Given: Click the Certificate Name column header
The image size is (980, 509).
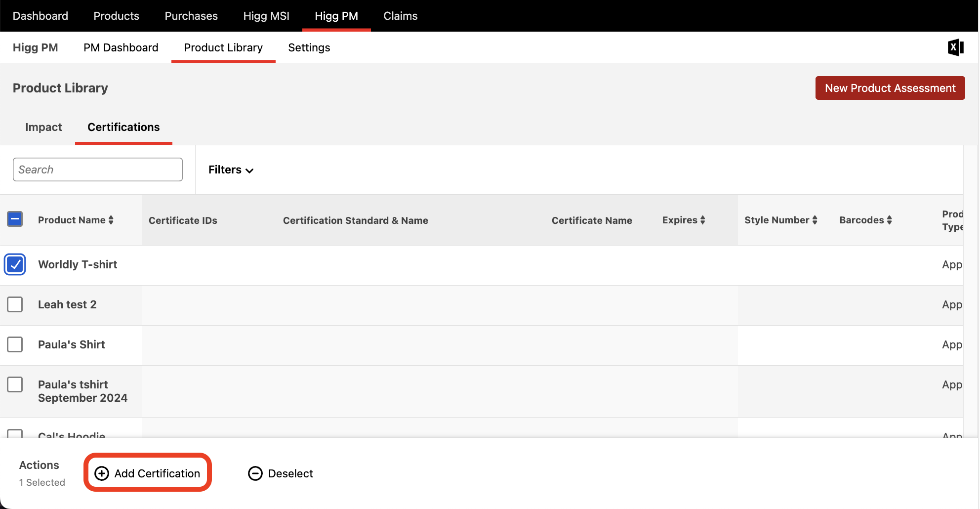Looking at the screenshot, I should coord(592,220).
